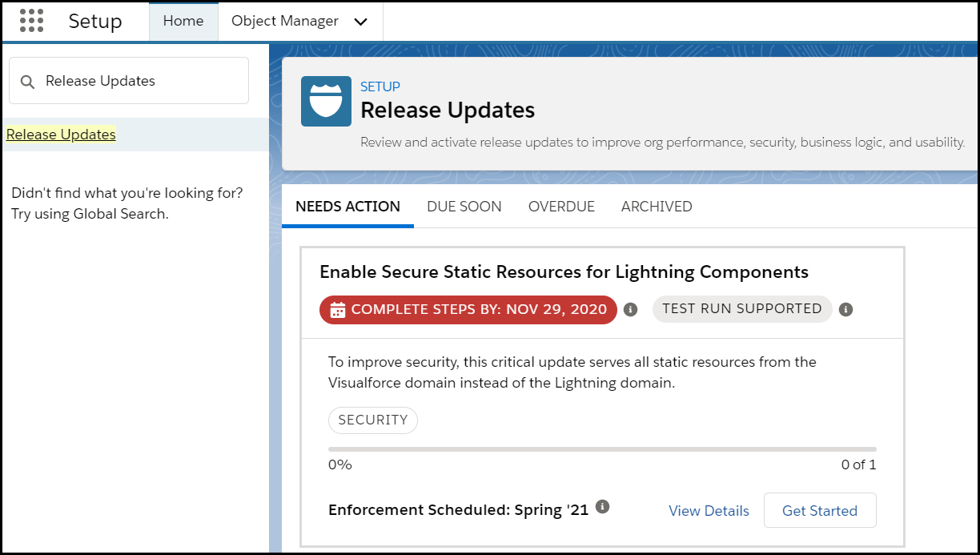Click the '0 of 1' steps counter
Viewport: 980px width, 555px height.
(x=858, y=465)
